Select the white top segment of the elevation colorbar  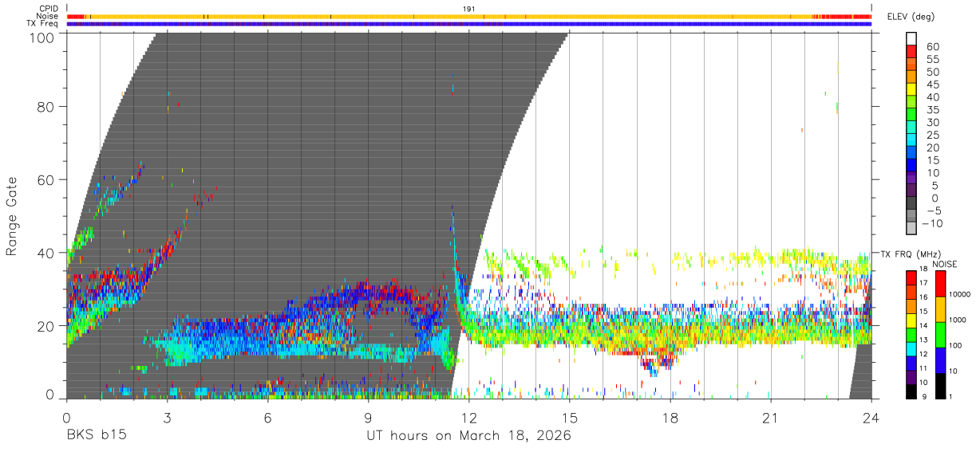coord(911,38)
